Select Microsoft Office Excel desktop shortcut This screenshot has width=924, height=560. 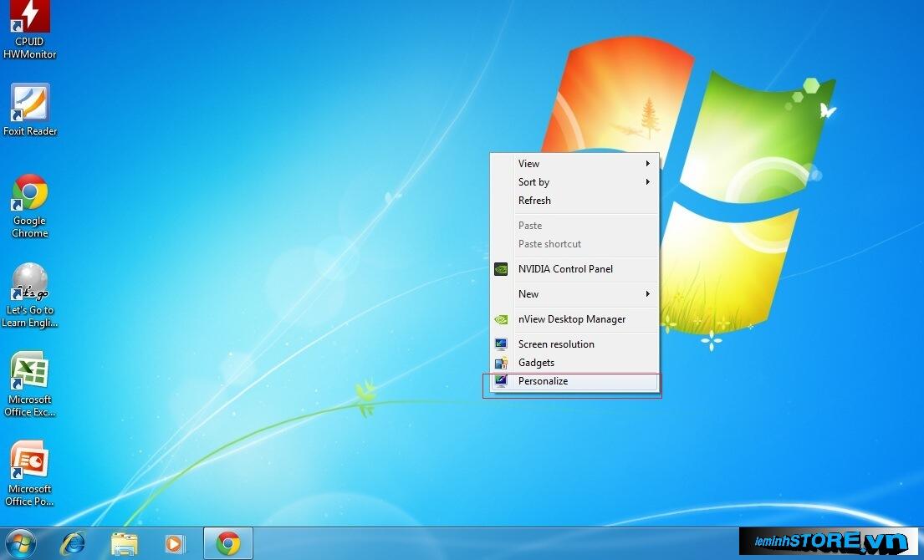point(29,373)
